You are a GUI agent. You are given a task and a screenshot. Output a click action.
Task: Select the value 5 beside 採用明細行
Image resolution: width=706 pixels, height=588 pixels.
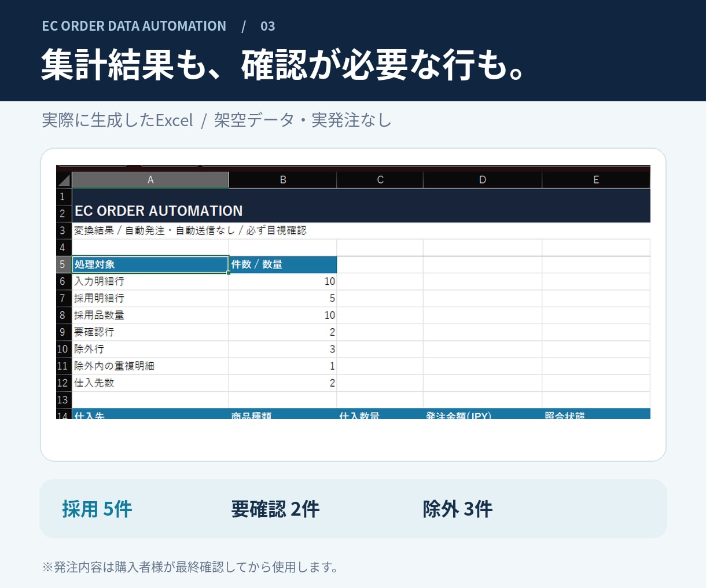pos(283,298)
